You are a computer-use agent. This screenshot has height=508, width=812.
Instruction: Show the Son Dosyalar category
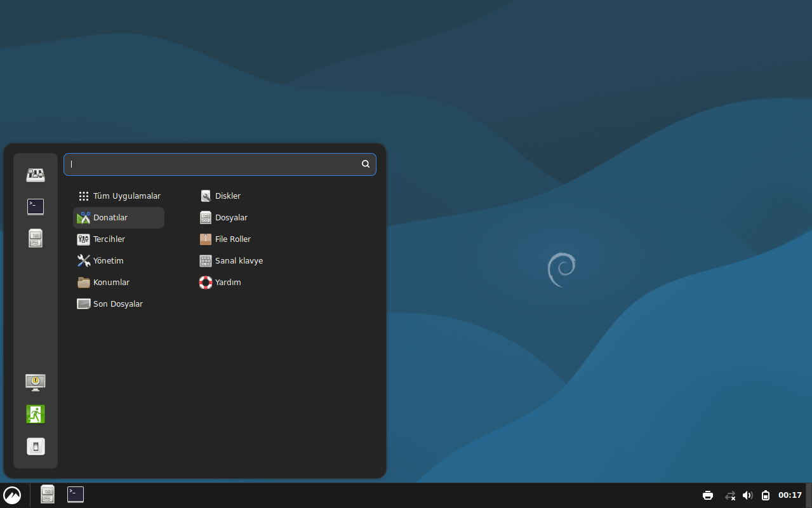click(119, 304)
